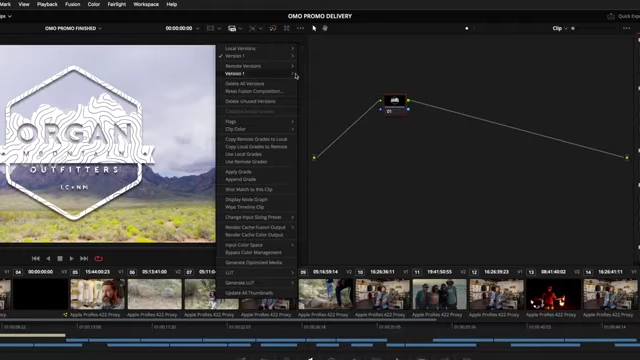
Task: Expand the Clip Color submenu
Action: (257, 129)
